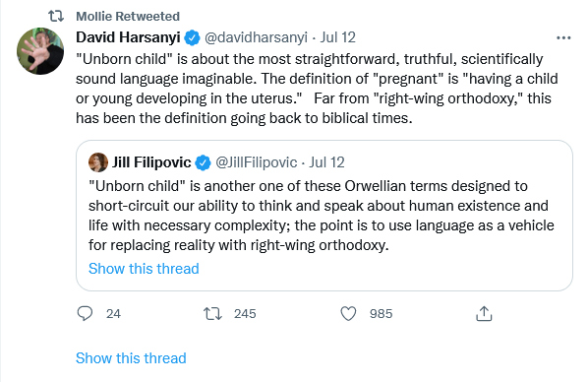Open the Jul 12 timestamp of David's tweet
588x382 pixels.
(x=337, y=37)
